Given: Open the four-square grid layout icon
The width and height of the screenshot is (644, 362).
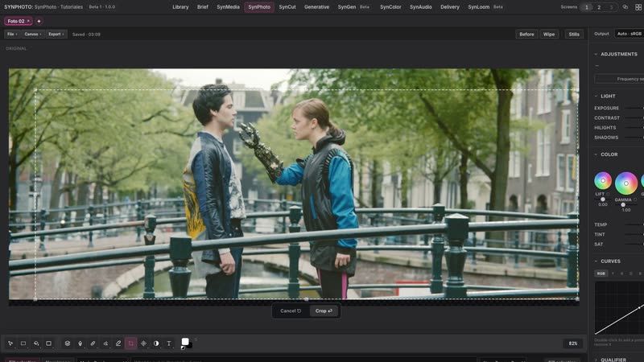Looking at the screenshot, I should click(638, 7).
